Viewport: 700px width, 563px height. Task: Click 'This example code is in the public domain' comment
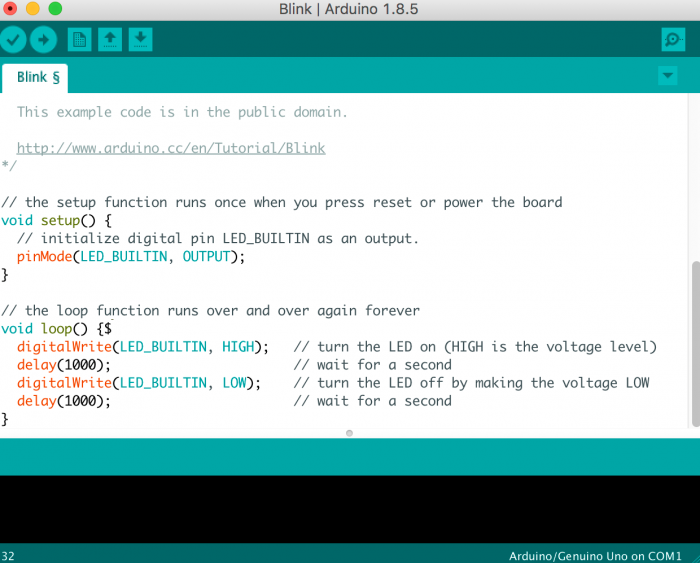[182, 112]
